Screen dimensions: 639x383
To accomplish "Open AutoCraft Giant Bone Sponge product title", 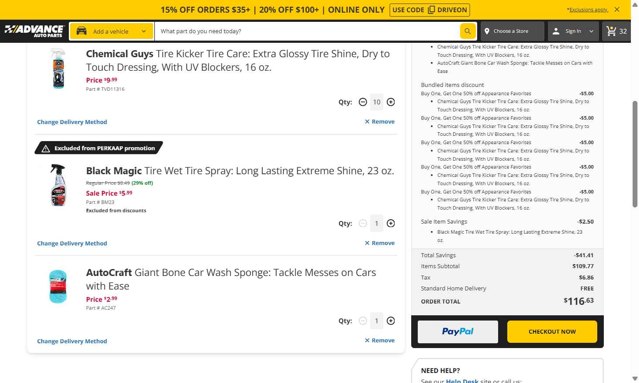I will 231,279.
